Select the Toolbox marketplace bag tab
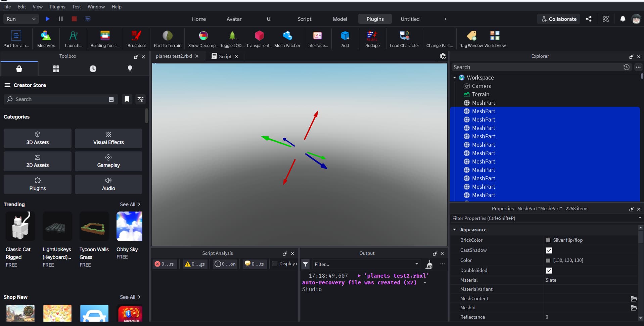Viewport: 644px width, 326px height. click(19, 69)
